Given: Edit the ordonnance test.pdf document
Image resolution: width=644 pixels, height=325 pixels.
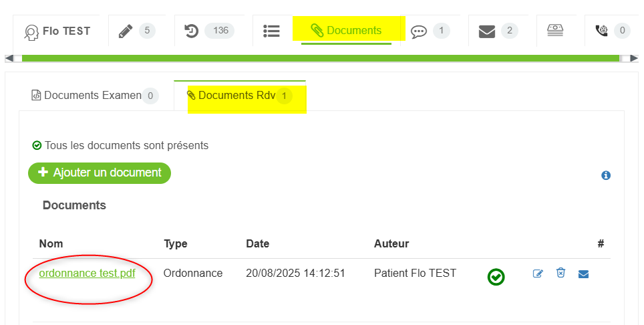Looking at the screenshot, I should (x=538, y=274).
